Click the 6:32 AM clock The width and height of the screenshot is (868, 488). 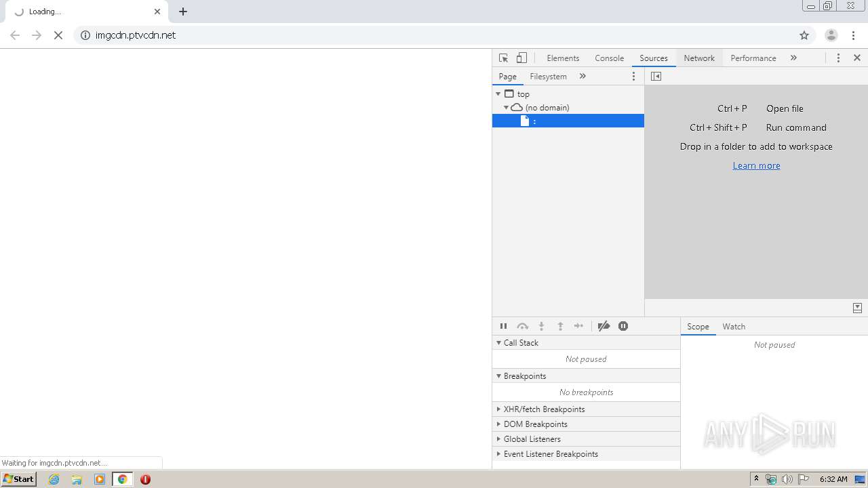[833, 479]
